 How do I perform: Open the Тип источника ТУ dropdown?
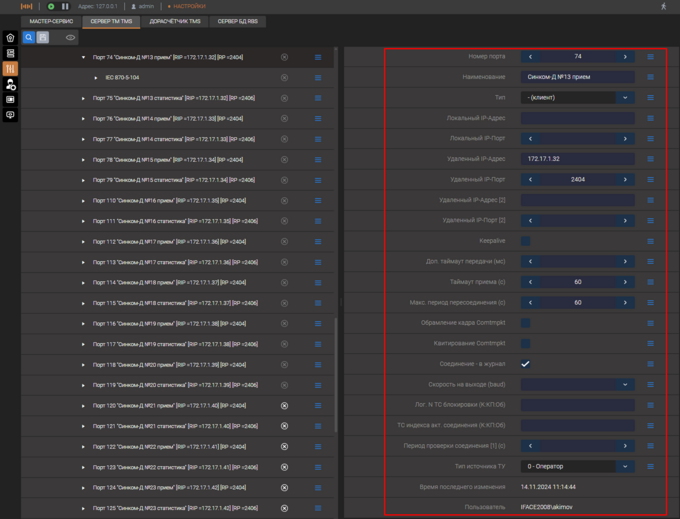coord(625,466)
